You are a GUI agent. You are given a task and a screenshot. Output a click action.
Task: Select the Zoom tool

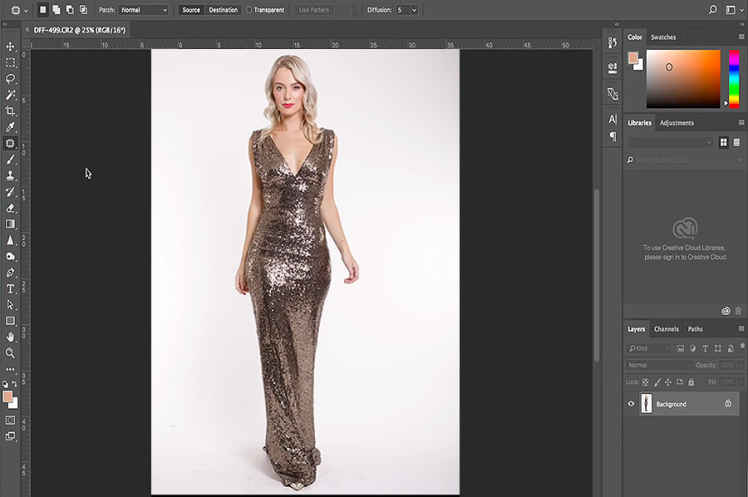click(x=10, y=353)
